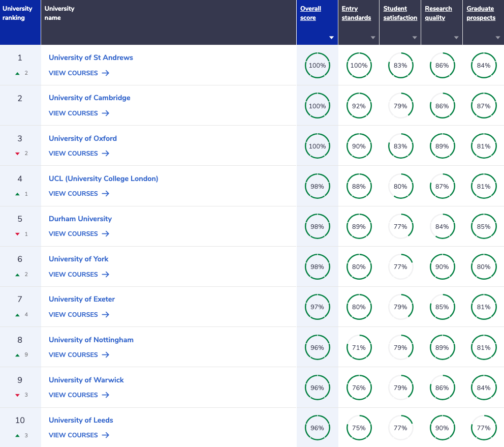The width and height of the screenshot is (504, 447).
Task: Click red down arrow beside Durham's ranking
Action: [17, 234]
